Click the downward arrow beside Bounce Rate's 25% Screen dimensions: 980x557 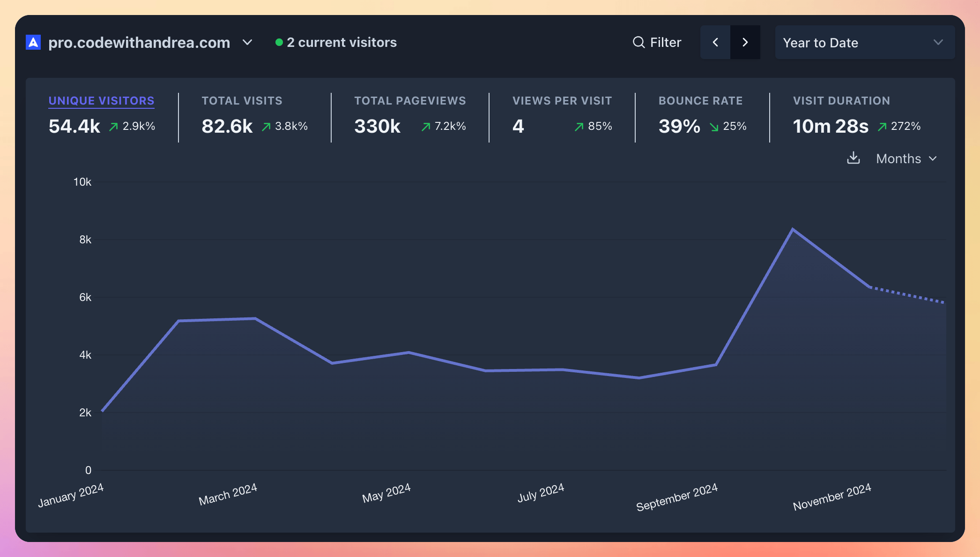[x=714, y=127]
